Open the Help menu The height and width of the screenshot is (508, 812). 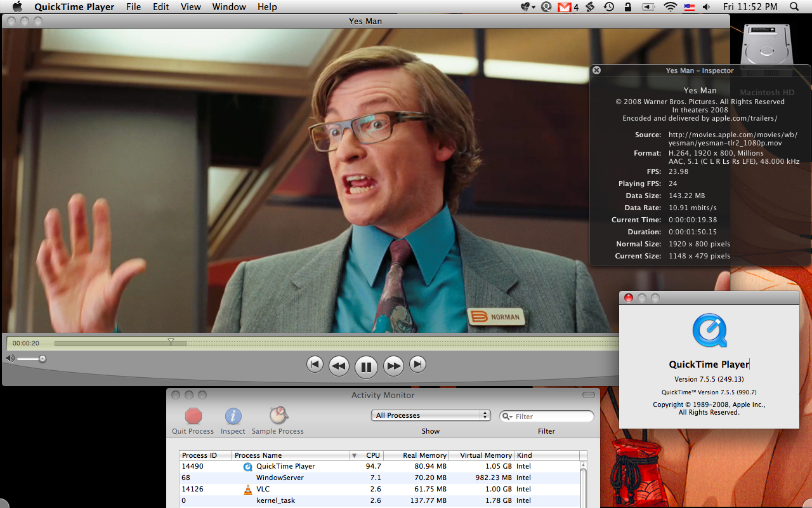click(x=267, y=7)
